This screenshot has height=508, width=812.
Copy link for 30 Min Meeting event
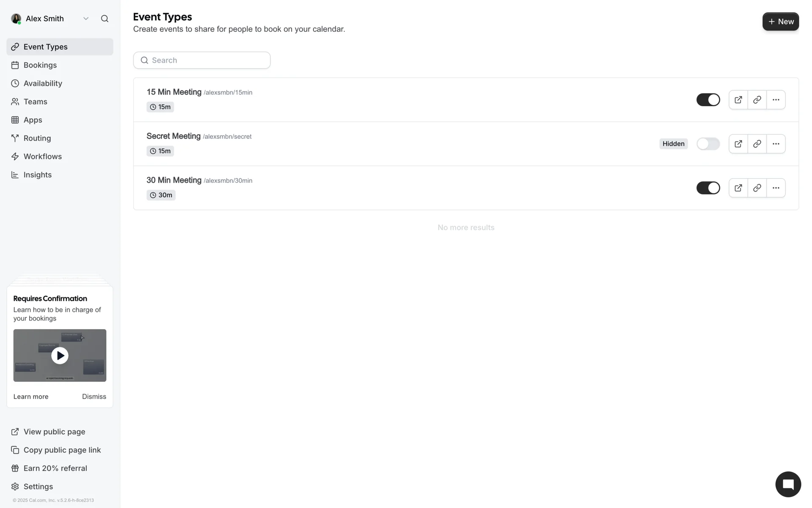pos(757,188)
